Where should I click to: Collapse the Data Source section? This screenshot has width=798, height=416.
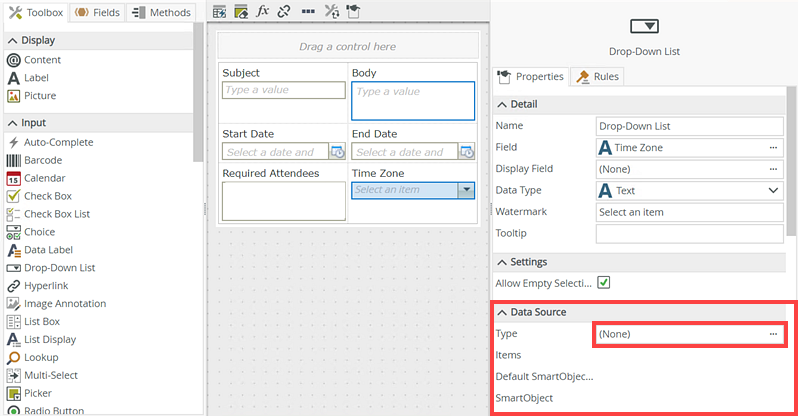(502, 312)
